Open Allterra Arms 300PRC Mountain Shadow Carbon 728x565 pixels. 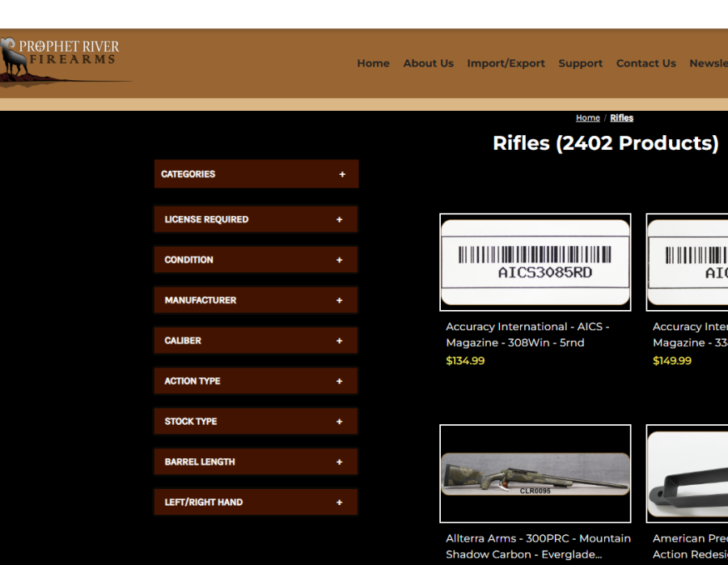(538, 546)
